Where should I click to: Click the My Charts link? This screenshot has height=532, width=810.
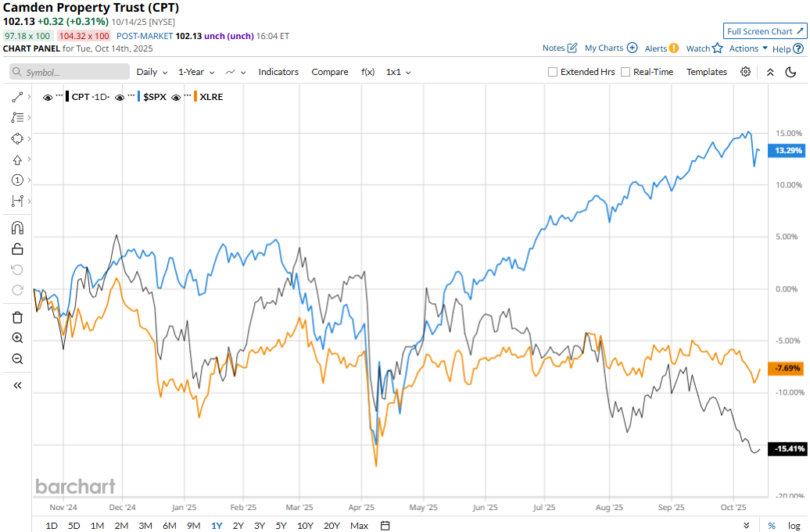tap(604, 48)
